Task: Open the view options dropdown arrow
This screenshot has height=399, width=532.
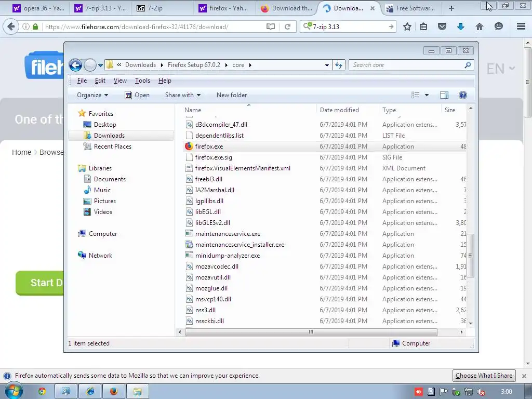Action: (x=427, y=95)
